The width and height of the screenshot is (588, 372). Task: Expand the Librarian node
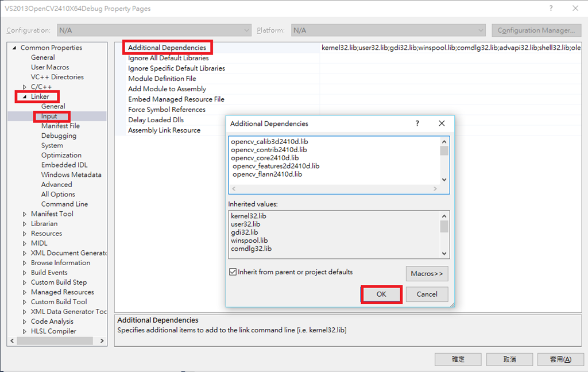pyautogui.click(x=25, y=224)
